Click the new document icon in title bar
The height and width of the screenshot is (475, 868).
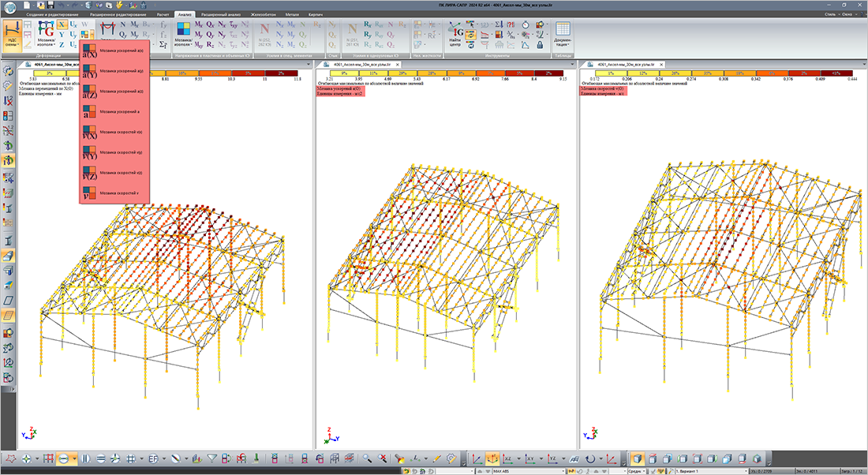point(28,5)
